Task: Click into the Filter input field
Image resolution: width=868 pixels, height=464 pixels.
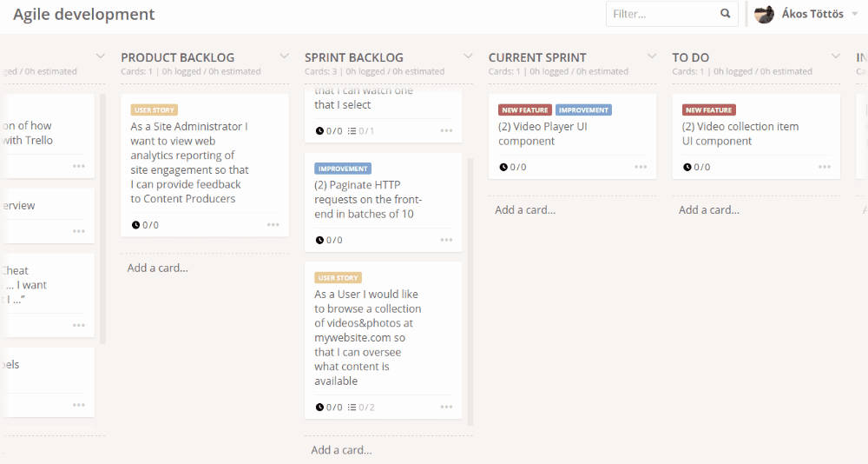Action: coord(660,14)
